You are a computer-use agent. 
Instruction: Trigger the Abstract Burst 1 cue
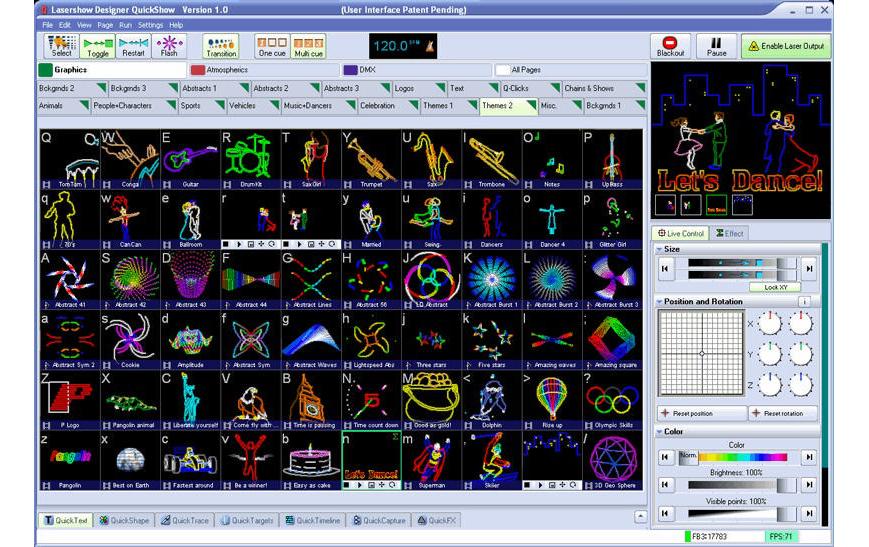click(x=492, y=280)
